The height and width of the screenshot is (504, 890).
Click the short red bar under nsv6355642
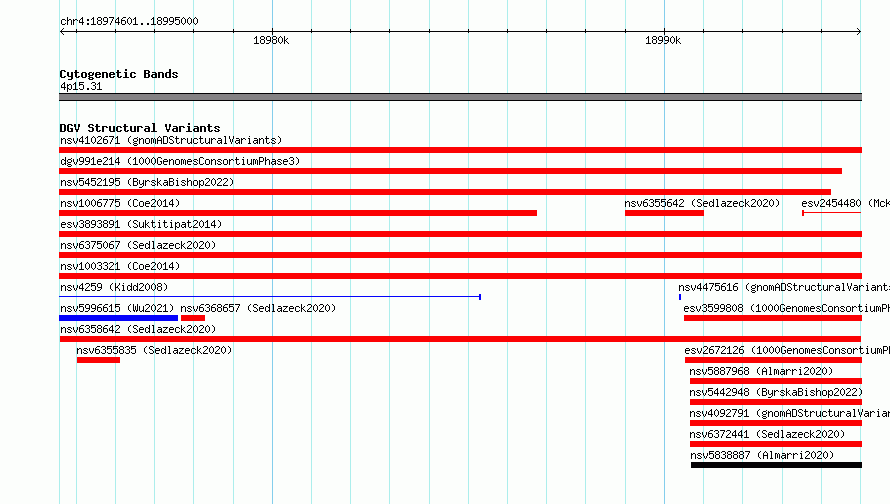point(664,213)
